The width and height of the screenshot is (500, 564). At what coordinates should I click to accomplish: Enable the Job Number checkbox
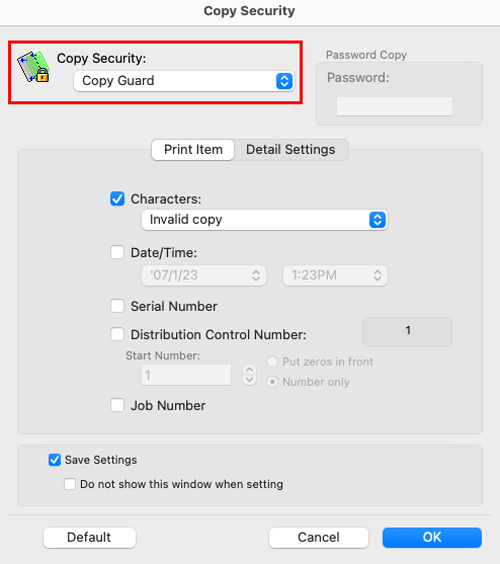(117, 405)
